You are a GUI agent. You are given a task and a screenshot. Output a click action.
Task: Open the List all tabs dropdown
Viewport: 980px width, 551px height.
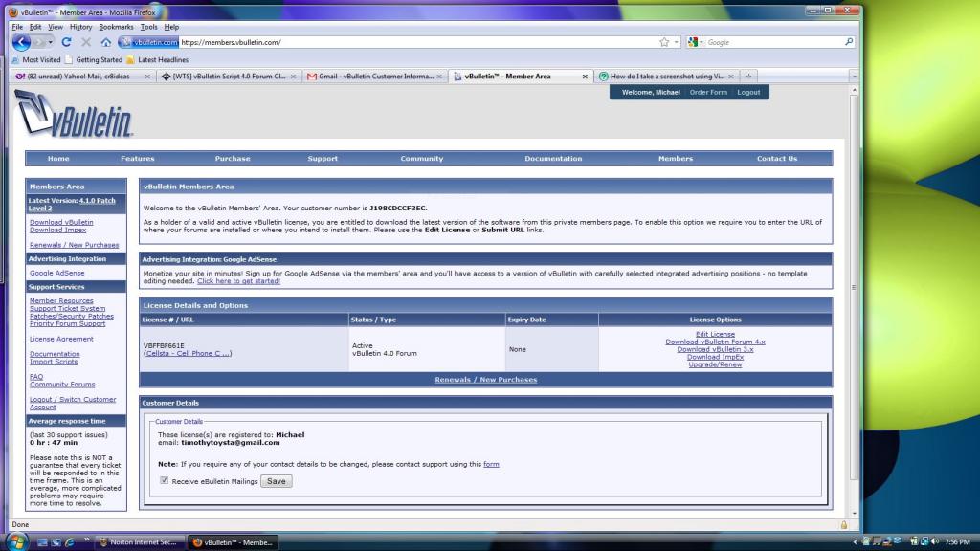pyautogui.click(x=854, y=77)
